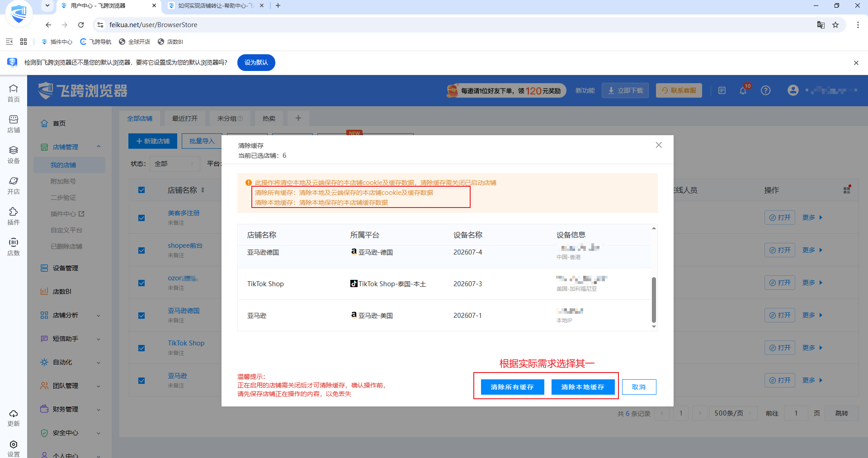Open the help question mark icon
This screenshot has width=868, height=458.
[765, 90]
